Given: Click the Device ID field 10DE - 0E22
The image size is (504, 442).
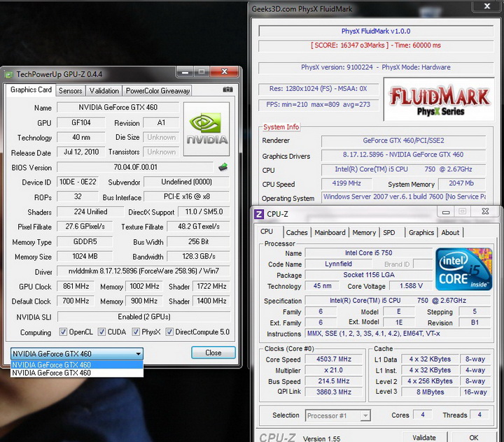Looking at the screenshot, I should point(78,182).
